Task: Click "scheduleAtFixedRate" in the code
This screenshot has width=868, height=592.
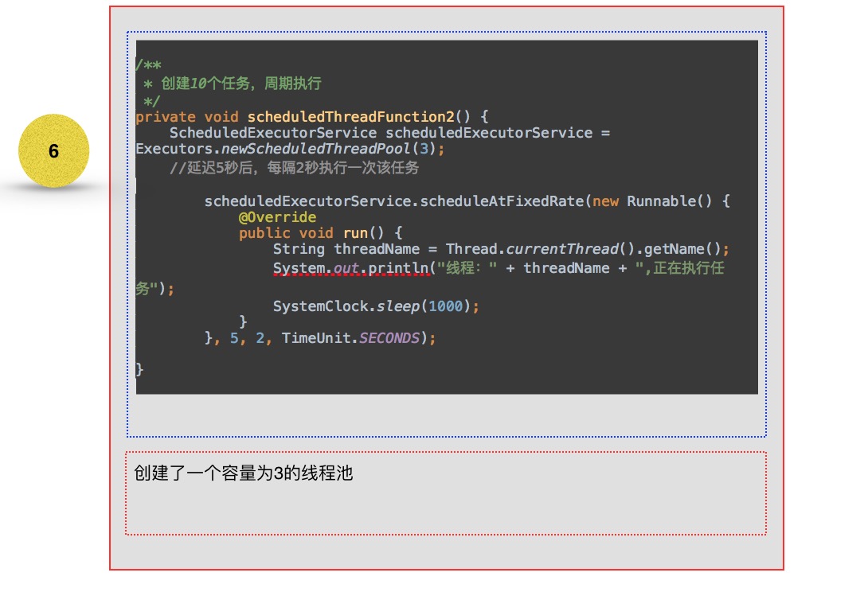Action: [x=502, y=201]
